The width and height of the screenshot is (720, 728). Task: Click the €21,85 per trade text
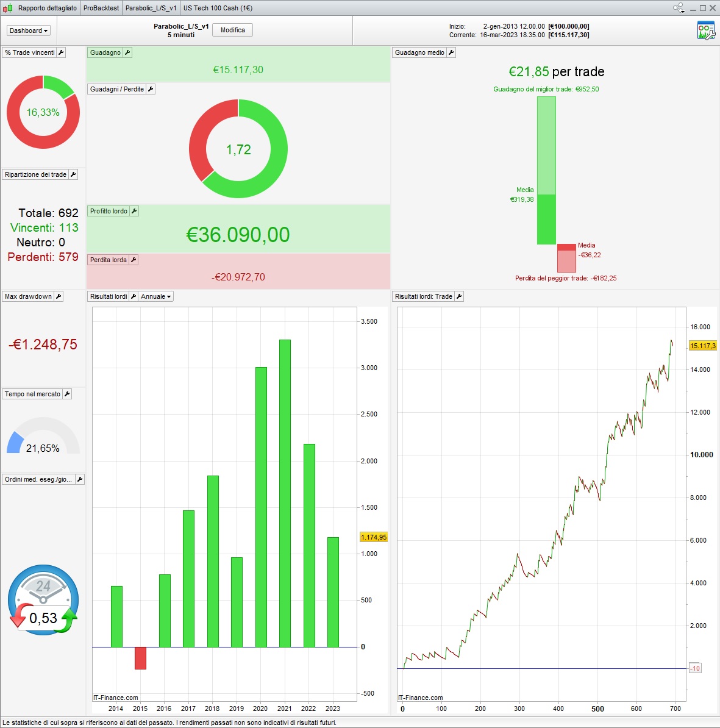[556, 71]
